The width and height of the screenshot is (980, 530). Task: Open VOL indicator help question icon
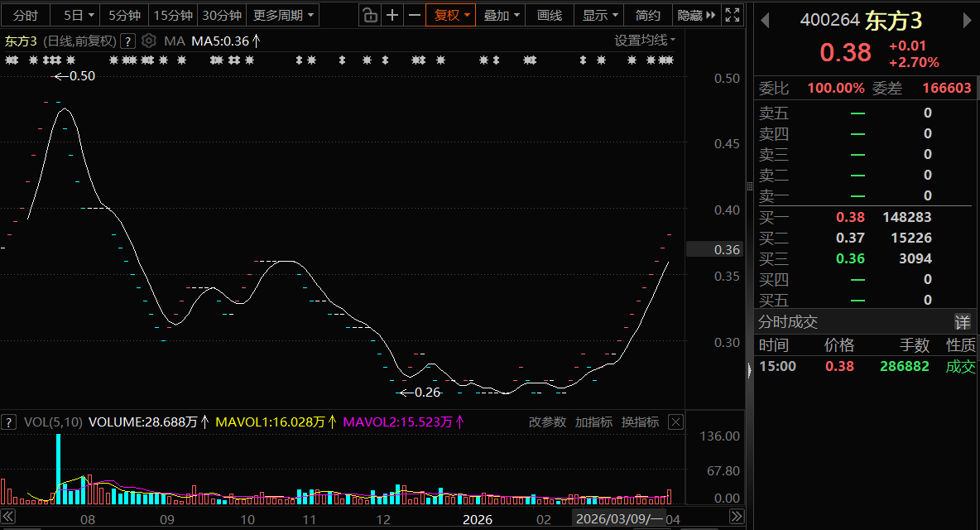point(8,422)
